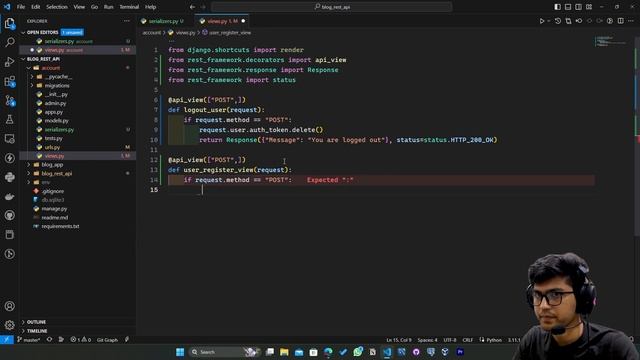Open the Search view in activity bar

pyautogui.click(x=10, y=42)
